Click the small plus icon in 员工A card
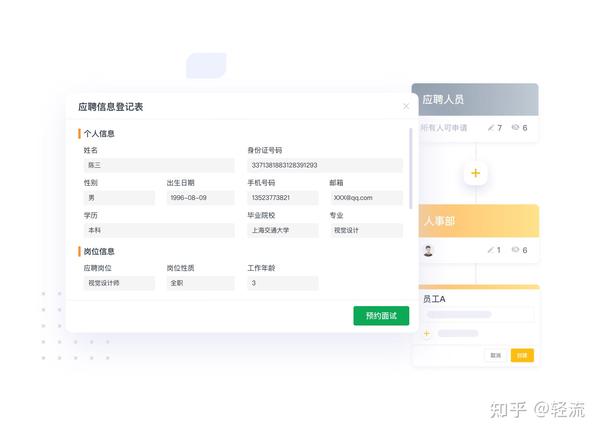Image resolution: width=600 pixels, height=434 pixels. [x=427, y=333]
